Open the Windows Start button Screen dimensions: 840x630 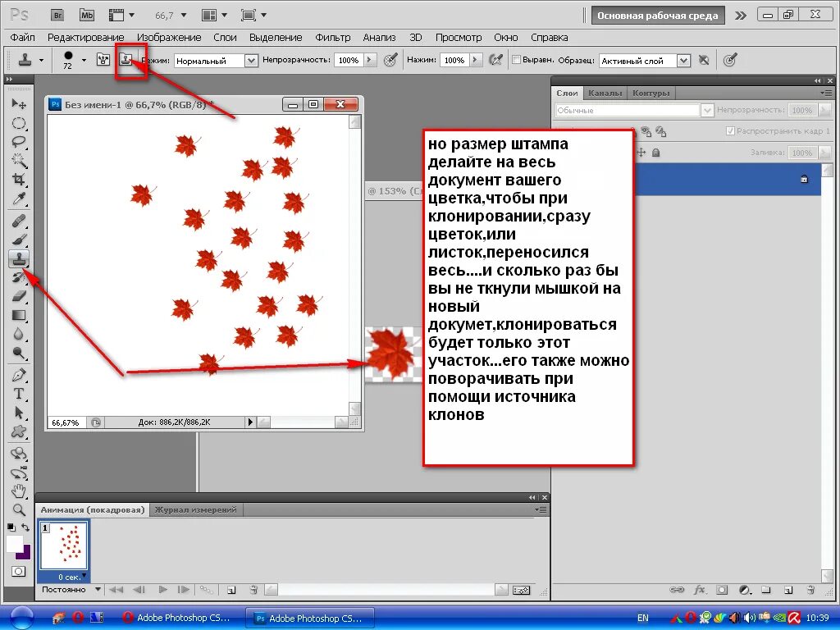21,618
